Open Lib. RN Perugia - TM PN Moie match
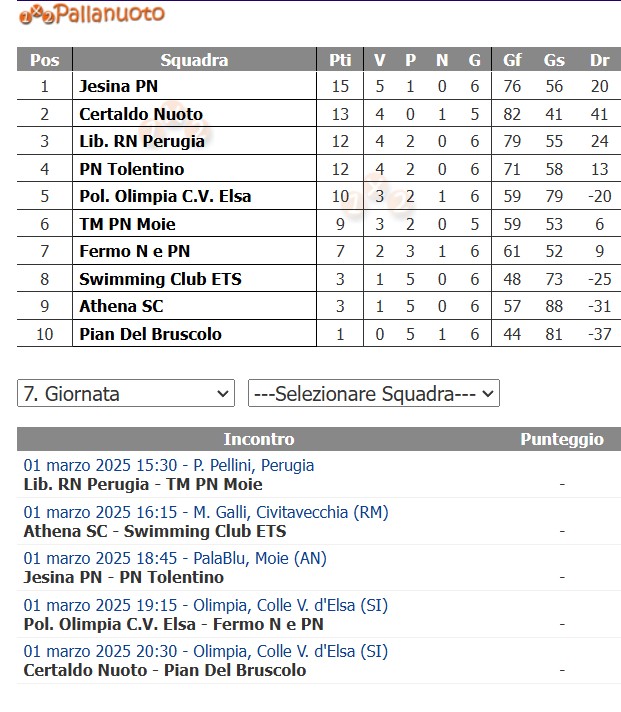The height and width of the screenshot is (712, 621). (x=143, y=485)
